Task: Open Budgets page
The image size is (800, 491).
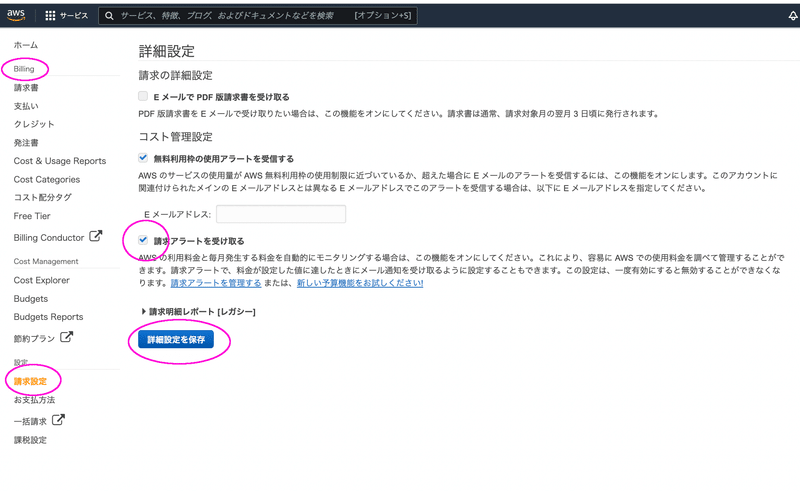Action: pyautogui.click(x=31, y=299)
